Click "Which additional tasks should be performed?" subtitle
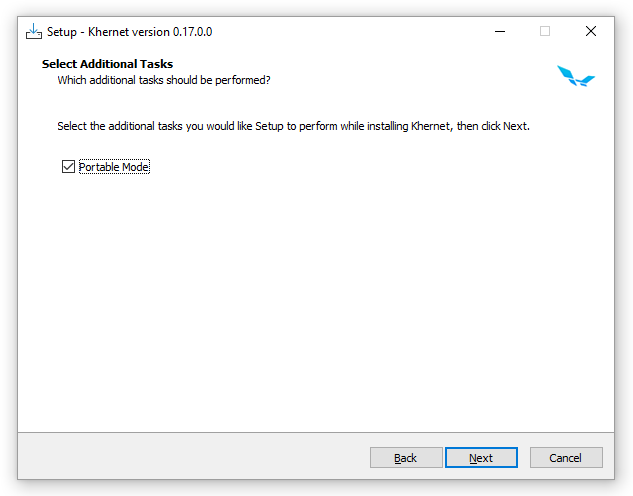Screen dimensions: 633x496 [x=164, y=80]
